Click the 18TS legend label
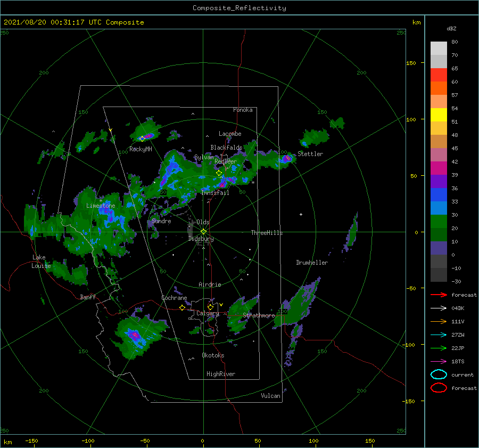Screen dimensions: 479x448 [x=458, y=362]
